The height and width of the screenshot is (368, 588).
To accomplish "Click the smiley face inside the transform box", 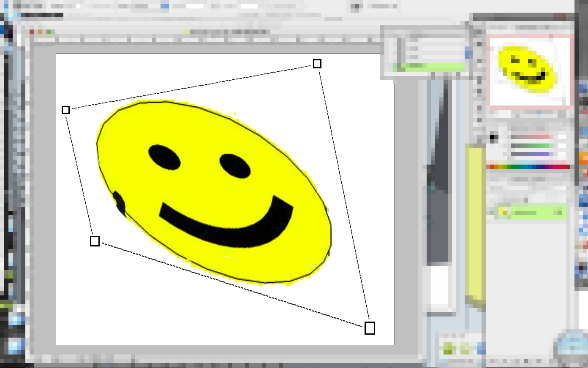I will click(x=214, y=192).
